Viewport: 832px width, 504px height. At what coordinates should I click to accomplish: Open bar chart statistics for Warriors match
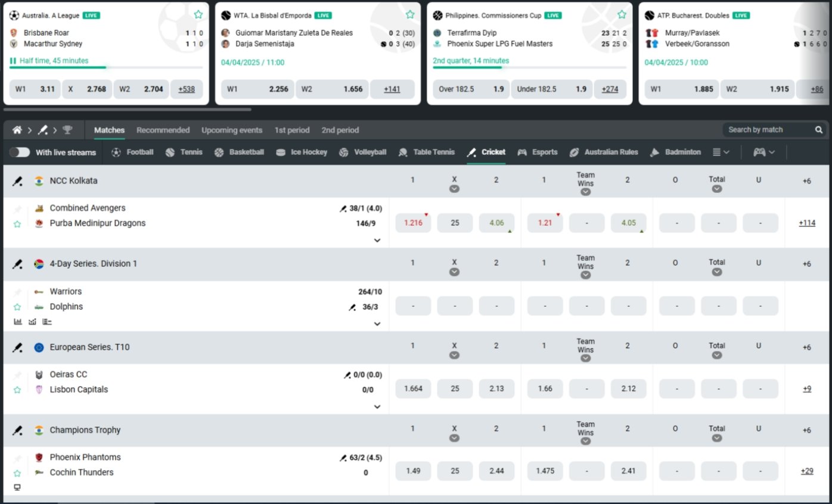click(x=18, y=322)
